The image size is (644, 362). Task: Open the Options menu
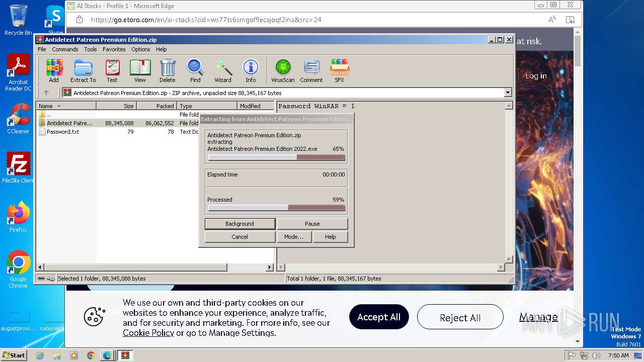pyautogui.click(x=141, y=49)
